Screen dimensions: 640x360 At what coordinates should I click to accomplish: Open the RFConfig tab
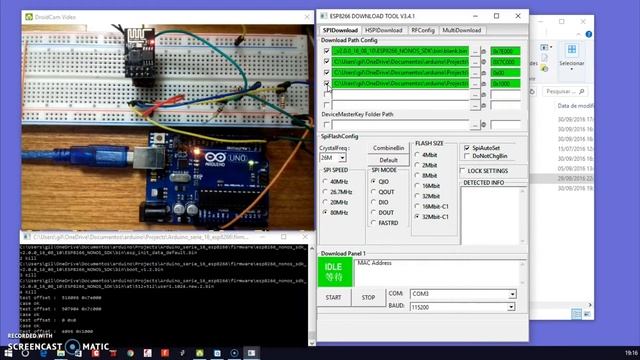click(423, 30)
